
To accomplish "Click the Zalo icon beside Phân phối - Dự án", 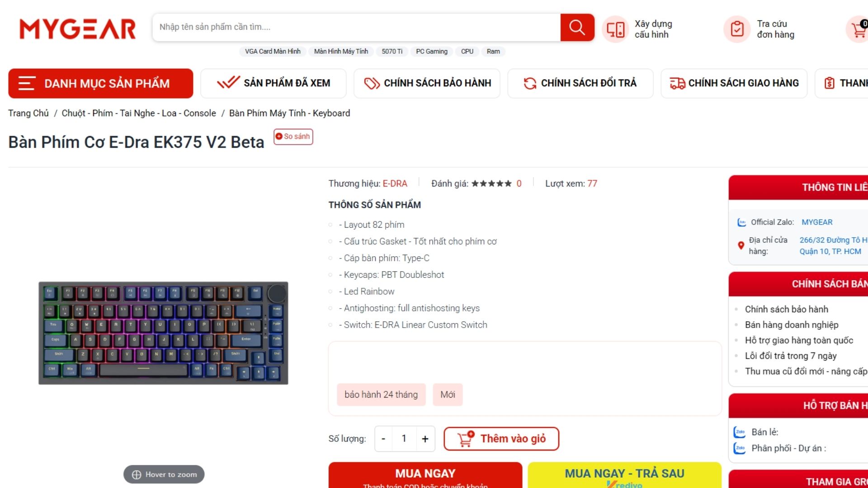I will tap(740, 448).
